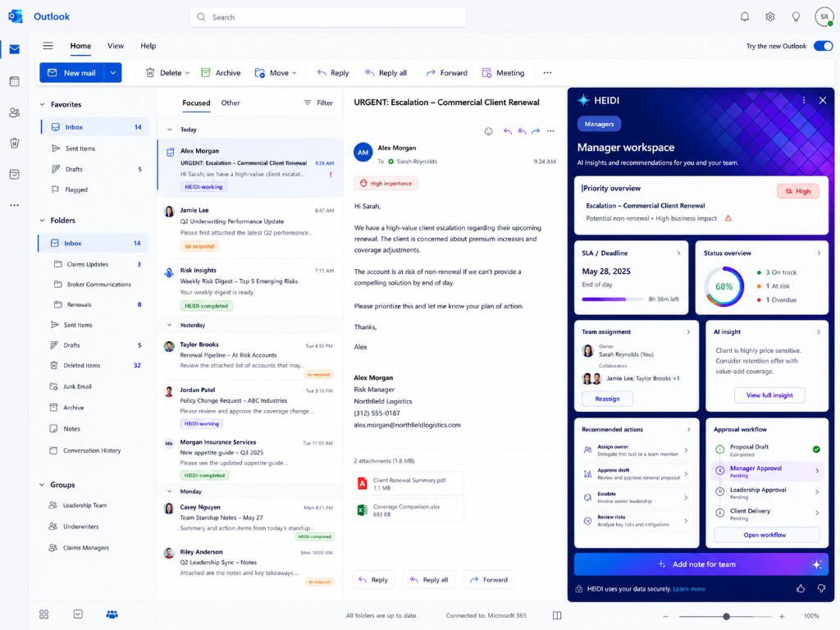840x630 pixels.
Task: Show more apps ellipsis in left rail
Action: 15,205
